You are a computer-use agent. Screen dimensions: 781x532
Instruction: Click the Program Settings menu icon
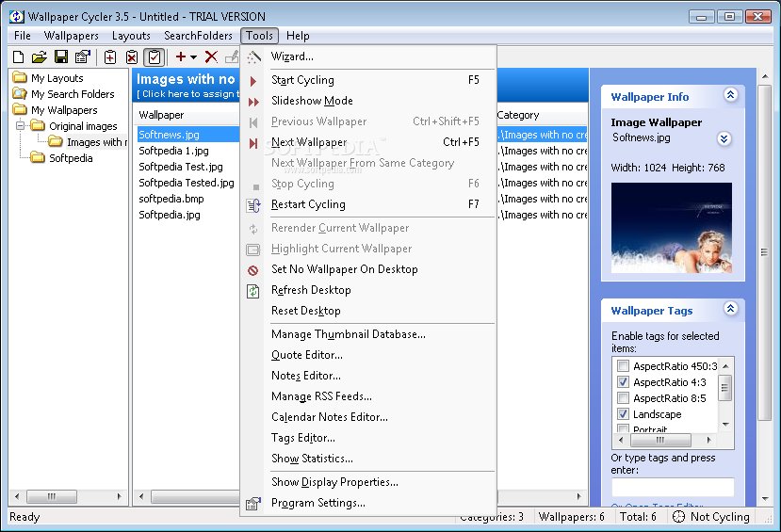tap(253, 504)
